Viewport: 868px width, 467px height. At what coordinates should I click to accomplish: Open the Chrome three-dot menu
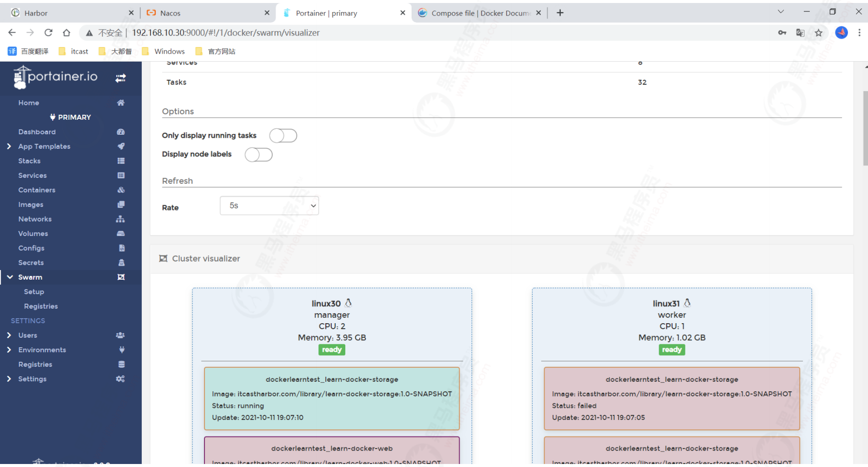click(x=859, y=33)
